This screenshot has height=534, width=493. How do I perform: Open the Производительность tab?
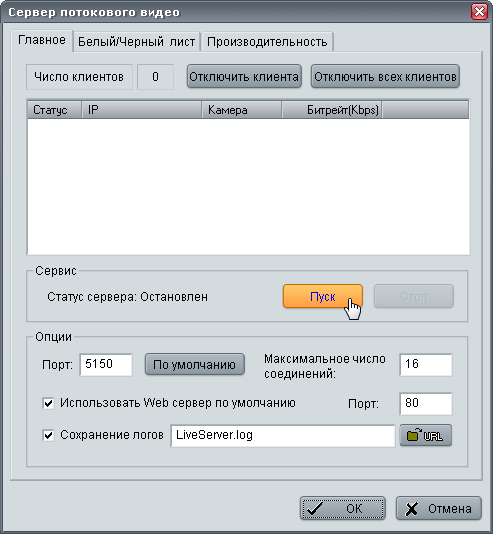click(267, 42)
